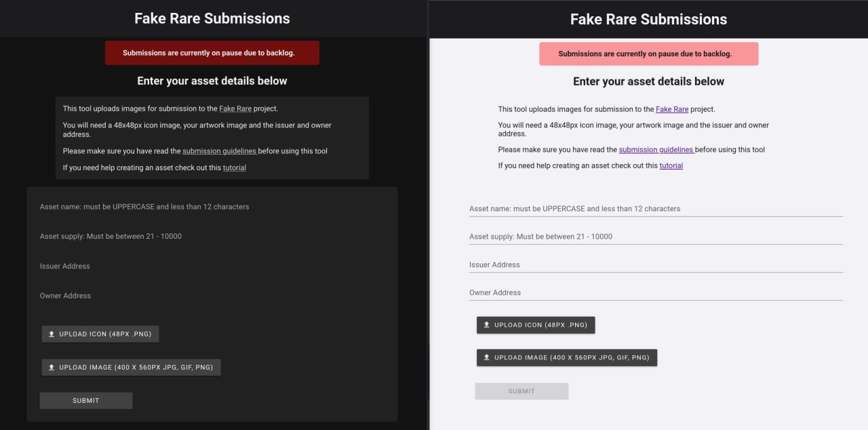Focus Asset supply field in dark panel
This screenshot has height=430, width=868.
(212, 237)
